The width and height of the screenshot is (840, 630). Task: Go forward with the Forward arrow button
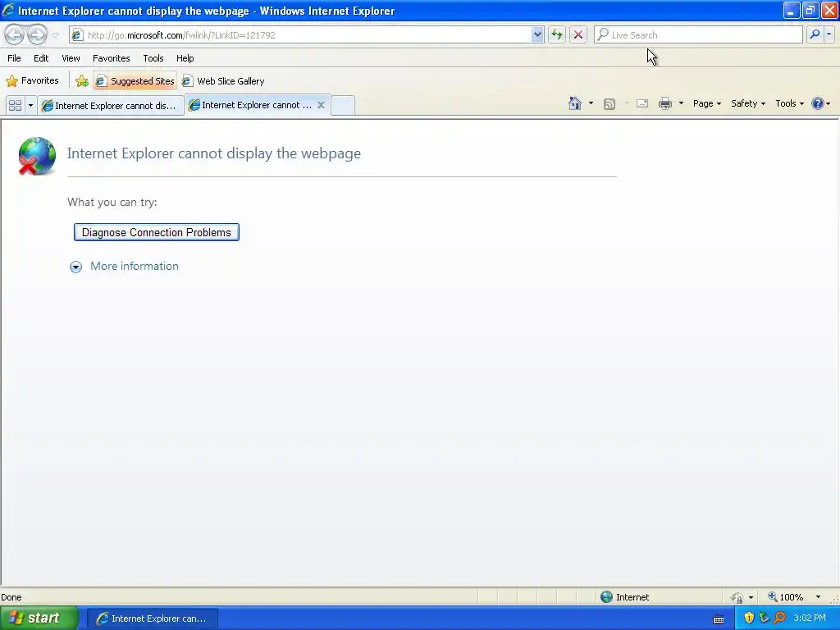[x=37, y=34]
